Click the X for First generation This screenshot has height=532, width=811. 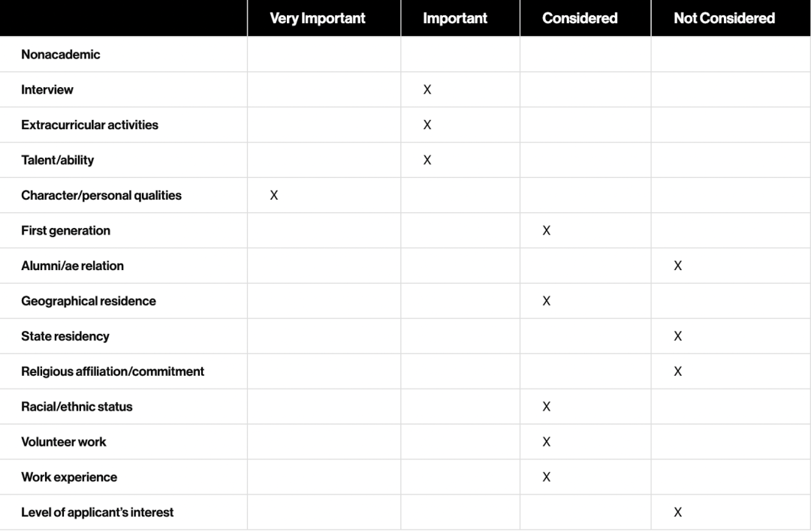pyautogui.click(x=547, y=230)
